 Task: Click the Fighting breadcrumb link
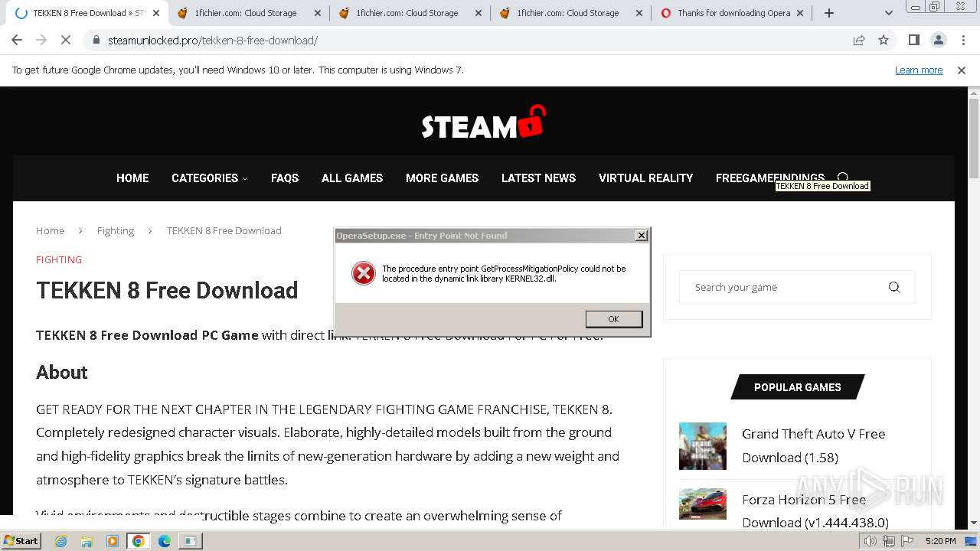[115, 230]
